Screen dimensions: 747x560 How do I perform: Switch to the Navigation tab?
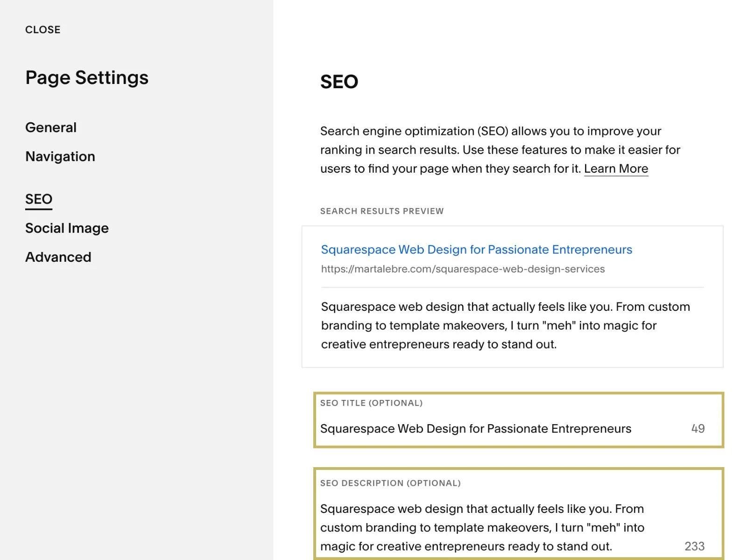tap(60, 156)
